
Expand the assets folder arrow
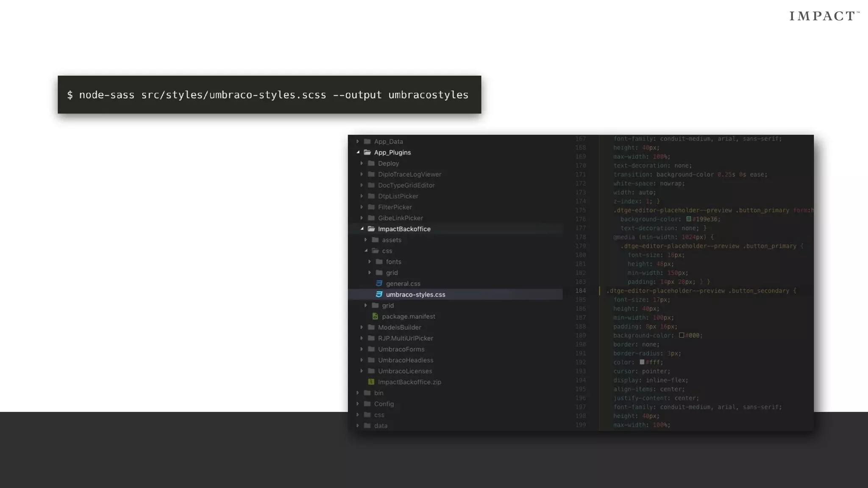(366, 240)
